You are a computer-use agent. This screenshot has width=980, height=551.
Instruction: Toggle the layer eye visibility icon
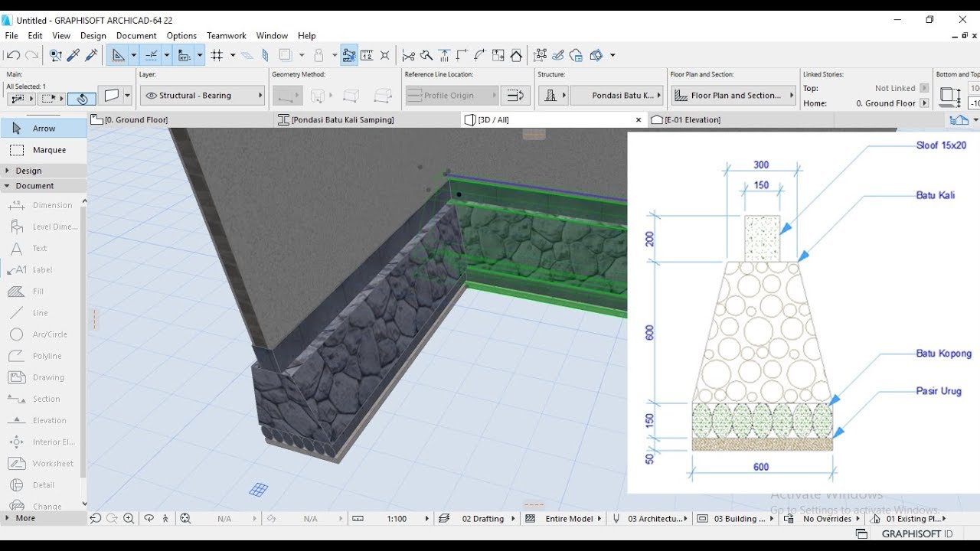point(151,96)
